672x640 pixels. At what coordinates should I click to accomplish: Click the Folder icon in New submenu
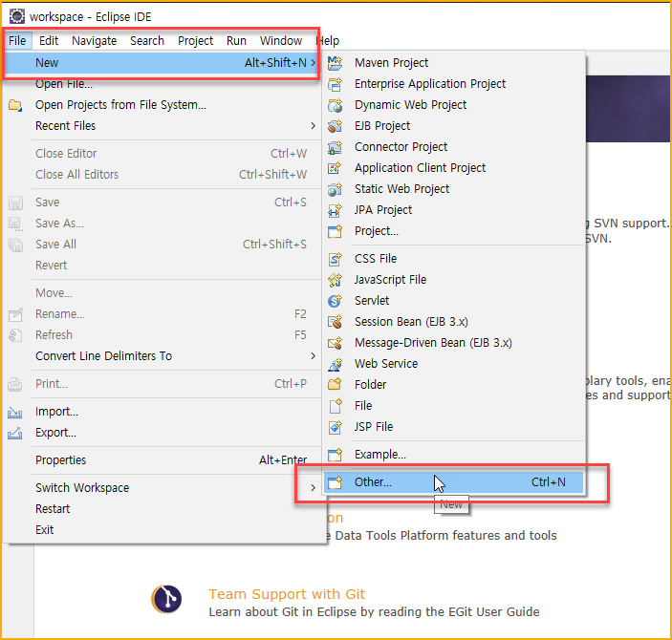pos(335,385)
